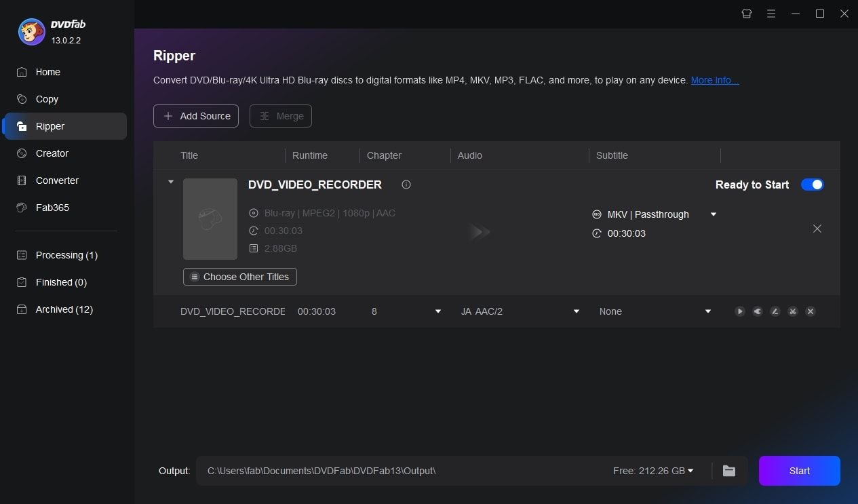This screenshot has width=858, height=504.
Task: Remove title row with circular X icon
Action: click(x=810, y=311)
